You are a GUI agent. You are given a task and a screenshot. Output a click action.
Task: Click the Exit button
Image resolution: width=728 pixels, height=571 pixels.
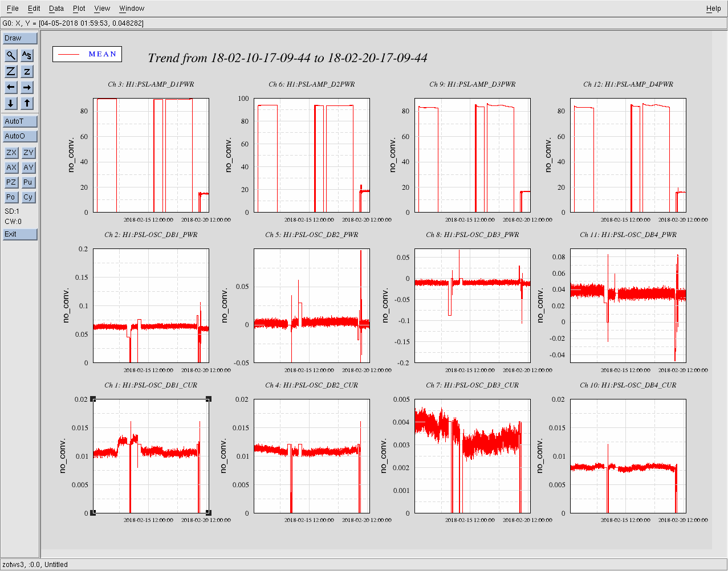[x=20, y=234]
